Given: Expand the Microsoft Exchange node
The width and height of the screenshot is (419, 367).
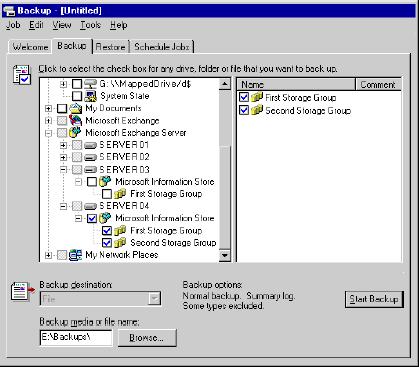Looking at the screenshot, I should pyautogui.click(x=48, y=121).
